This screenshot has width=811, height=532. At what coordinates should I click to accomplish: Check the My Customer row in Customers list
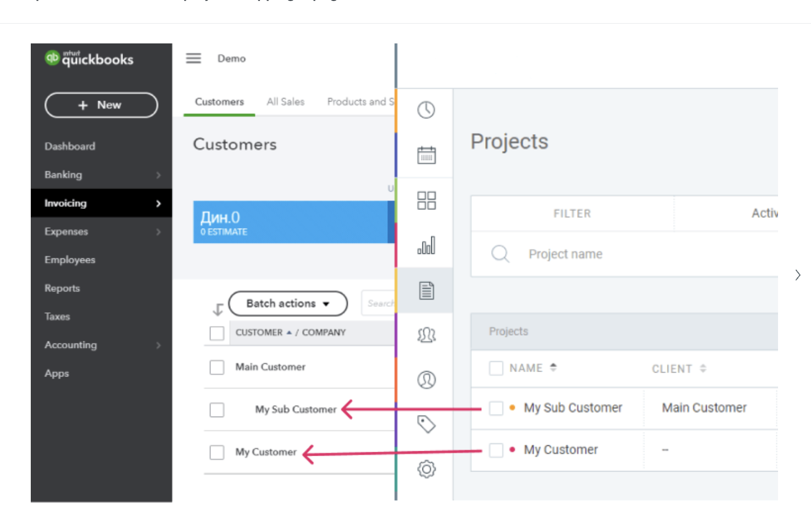click(x=217, y=452)
